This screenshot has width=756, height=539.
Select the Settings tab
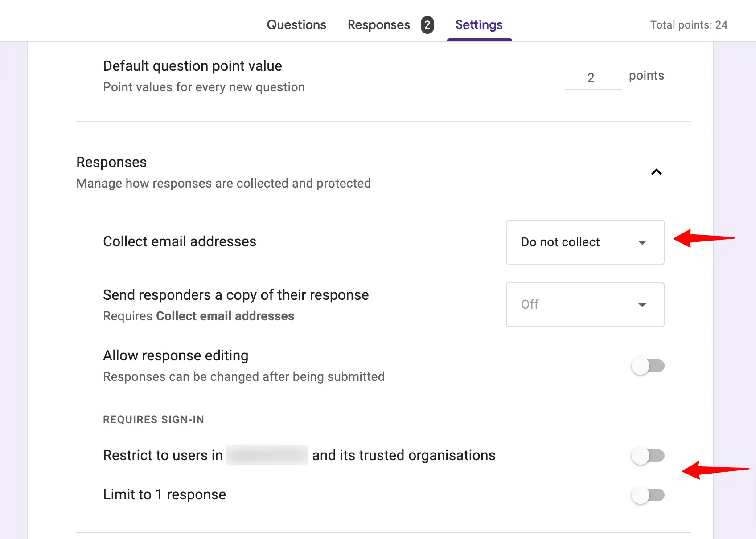tap(479, 25)
